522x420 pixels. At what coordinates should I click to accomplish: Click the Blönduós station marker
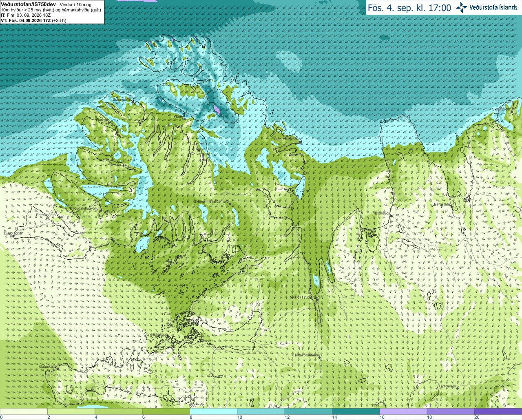(x=390, y=216)
